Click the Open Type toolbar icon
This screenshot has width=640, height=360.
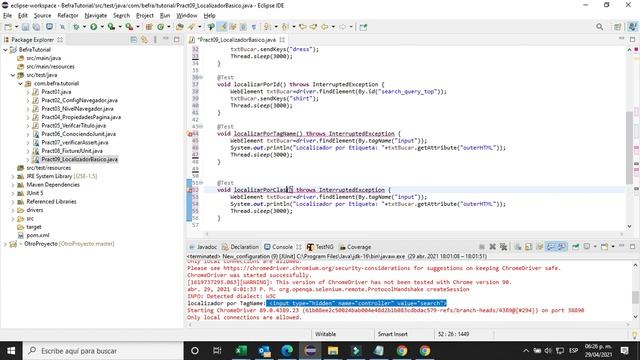coord(180,27)
